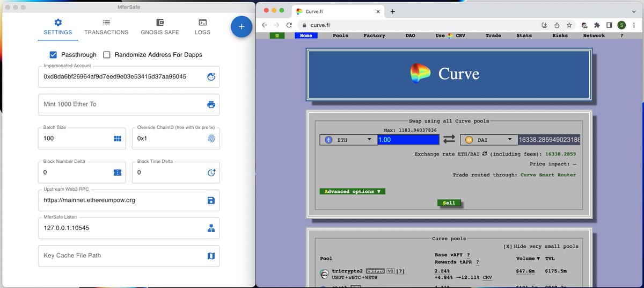
Task: Click the grid icon in Batch Size field
Action: pyautogui.click(x=118, y=139)
